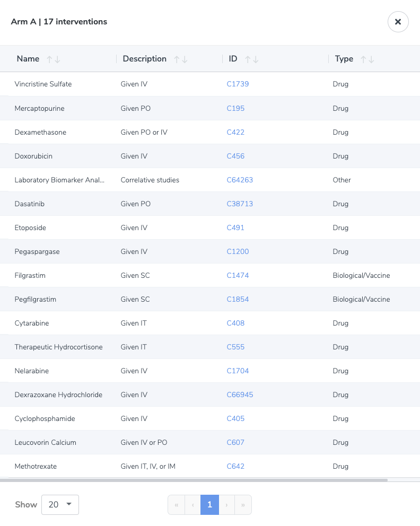The image size is (420, 526).
Task: Open the Show rows-per-page dropdown
Action: coord(60,505)
